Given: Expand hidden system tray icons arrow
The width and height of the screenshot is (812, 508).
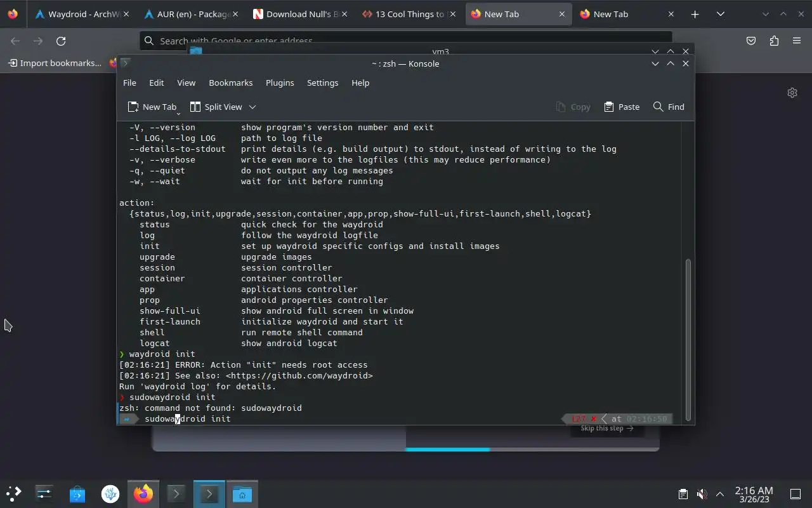Looking at the screenshot, I should (x=720, y=494).
